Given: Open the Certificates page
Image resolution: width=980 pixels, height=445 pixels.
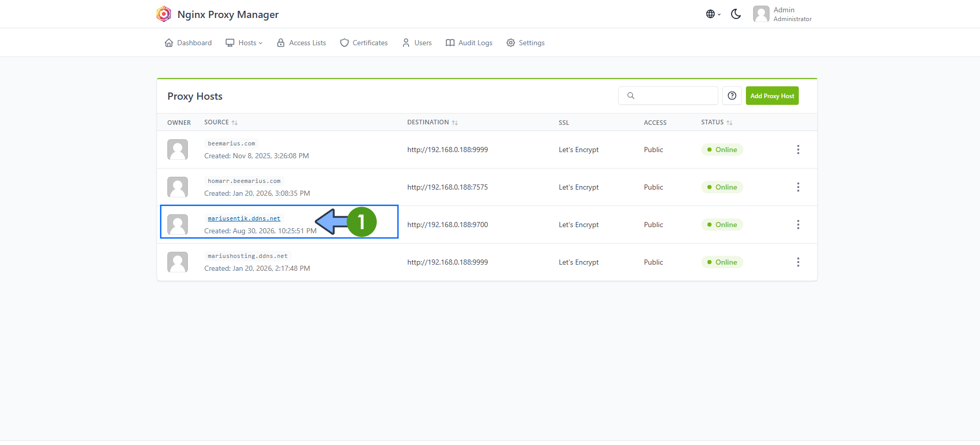Looking at the screenshot, I should point(364,43).
